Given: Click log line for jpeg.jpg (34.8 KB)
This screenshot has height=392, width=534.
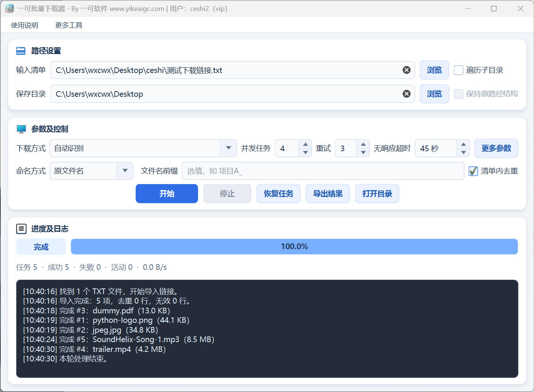Looking at the screenshot, I should tap(91, 330).
